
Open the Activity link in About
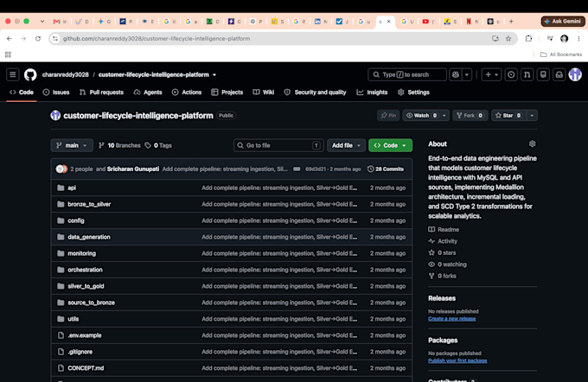tap(443, 241)
